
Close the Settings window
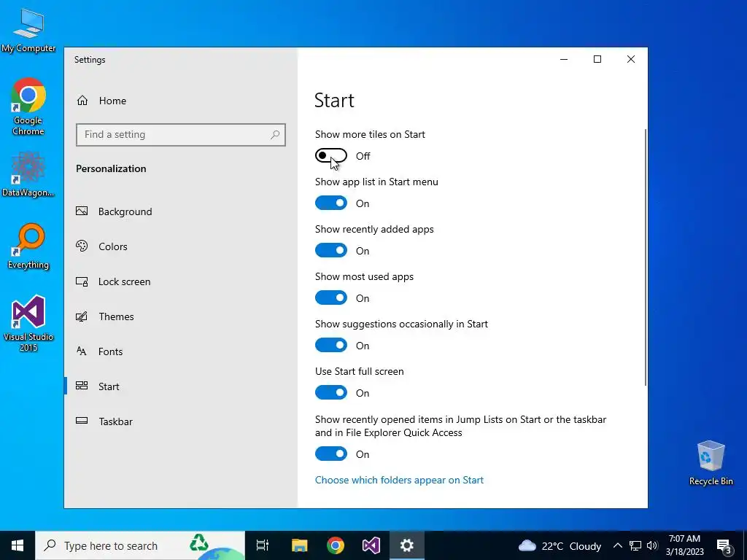click(631, 59)
